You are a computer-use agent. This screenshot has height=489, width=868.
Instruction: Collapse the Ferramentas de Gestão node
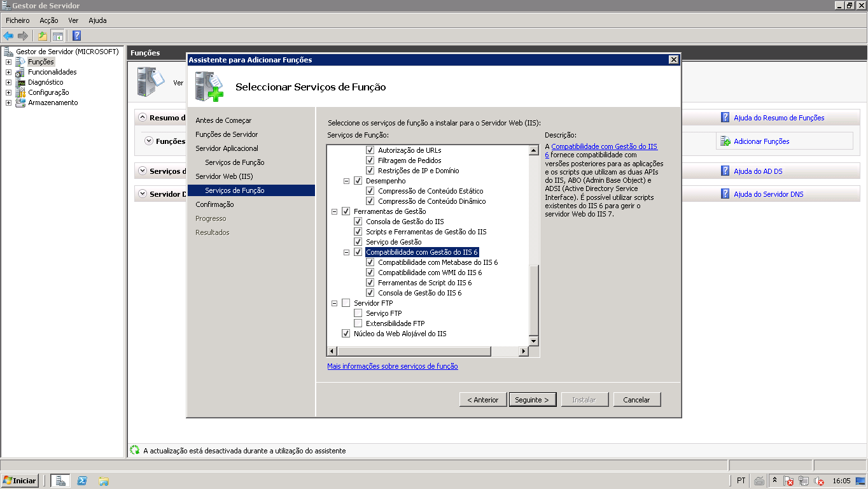click(x=335, y=211)
